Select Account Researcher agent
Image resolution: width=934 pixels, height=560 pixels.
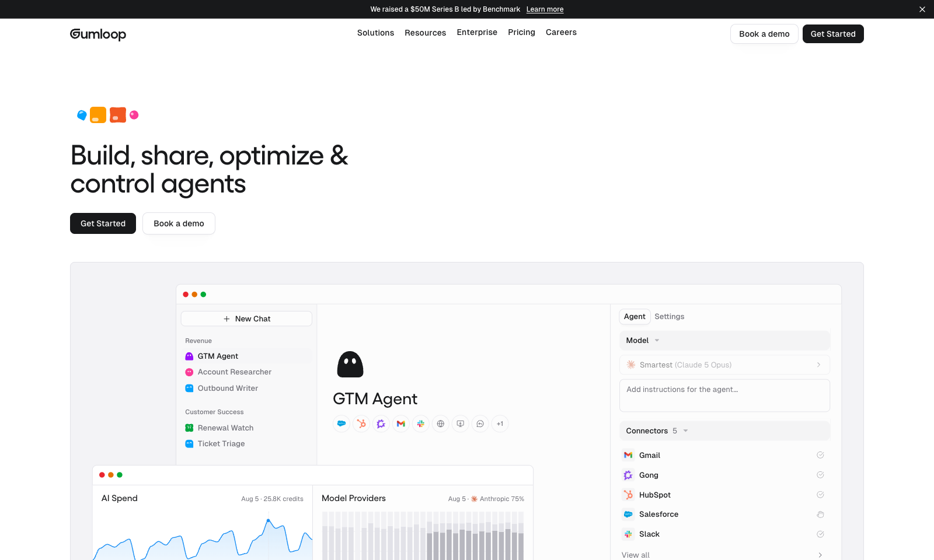tap(246, 372)
